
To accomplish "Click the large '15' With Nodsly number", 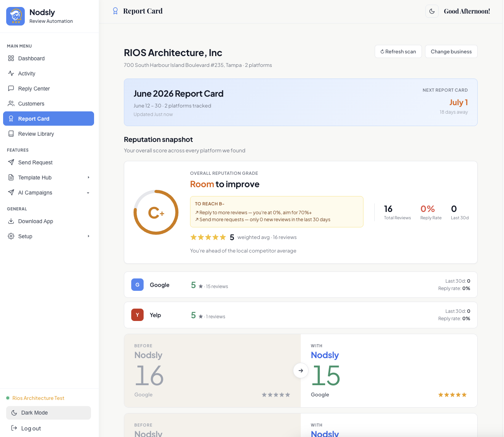I will [326, 376].
